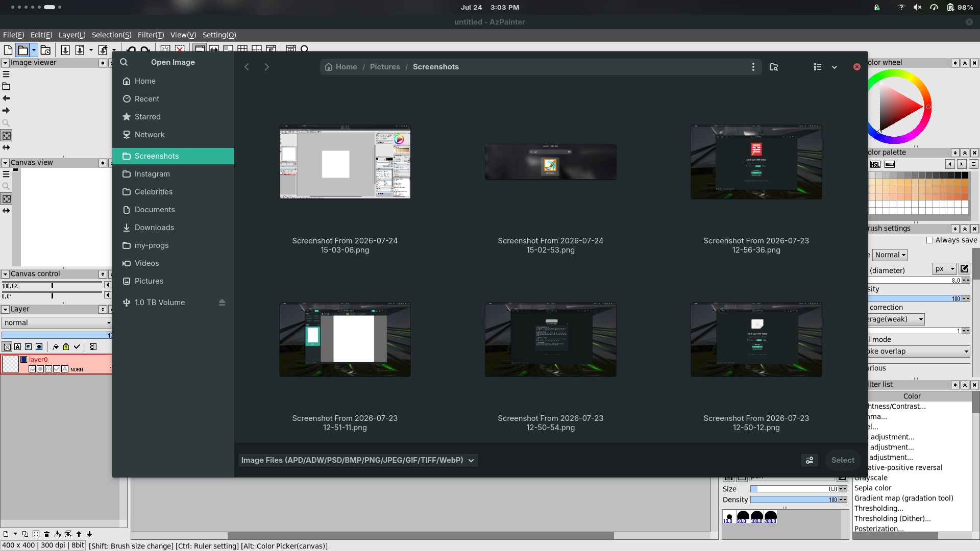The width and height of the screenshot is (980, 551).
Task: Enable the Always save checkbox
Action: coord(929,240)
